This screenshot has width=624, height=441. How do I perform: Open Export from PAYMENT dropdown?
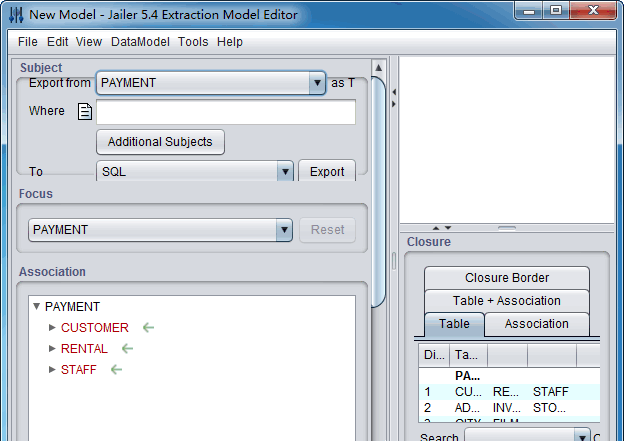317,83
